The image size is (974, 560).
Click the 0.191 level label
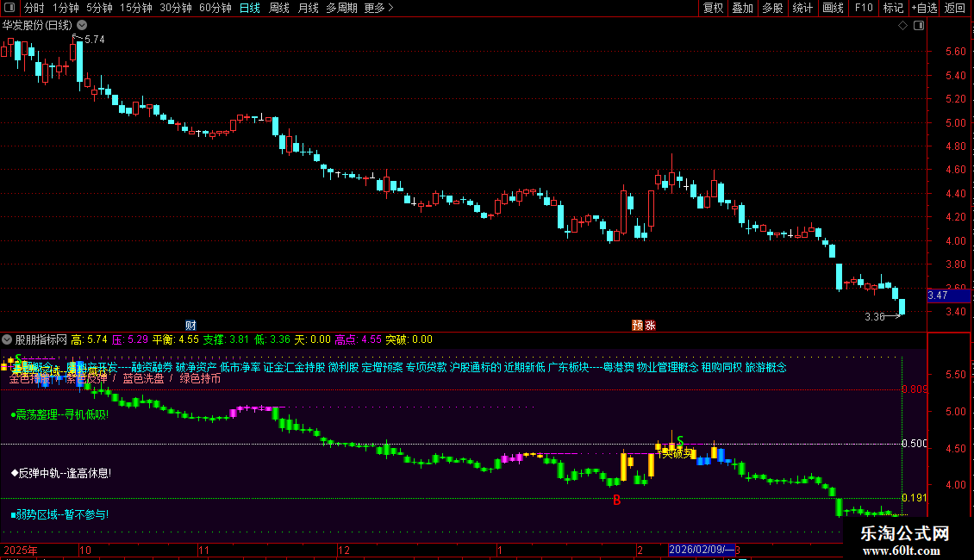(x=914, y=498)
